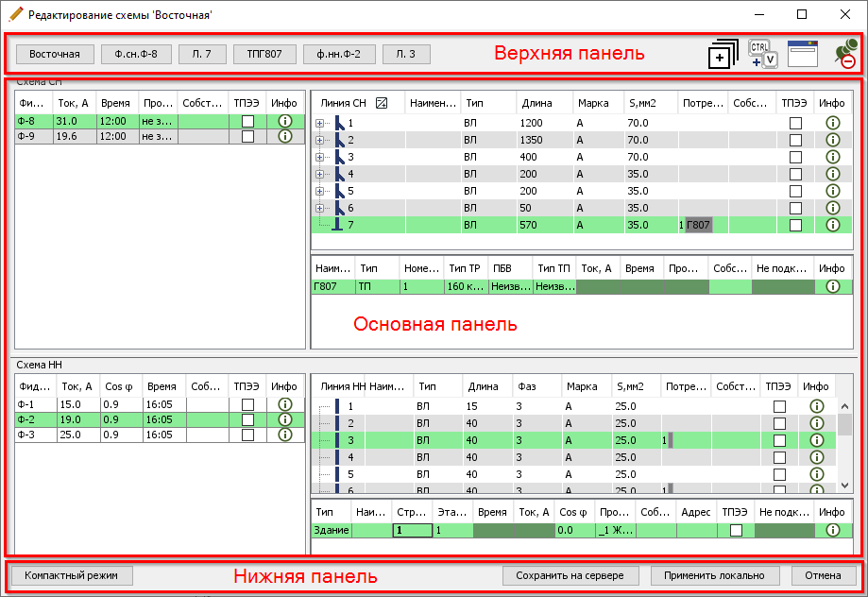Click the Стр… cell containing 1 in Здание row
Image resolution: width=868 pixels, height=597 pixels.
[x=413, y=530]
